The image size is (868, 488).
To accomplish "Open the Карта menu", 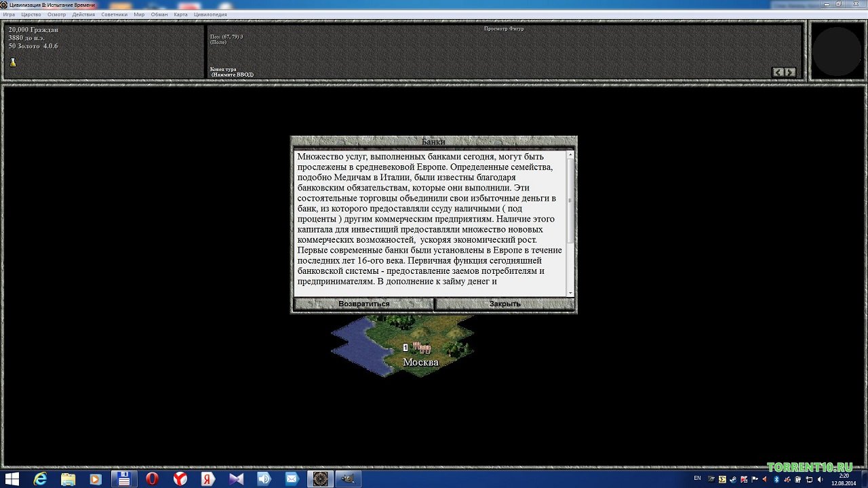I will coord(180,14).
